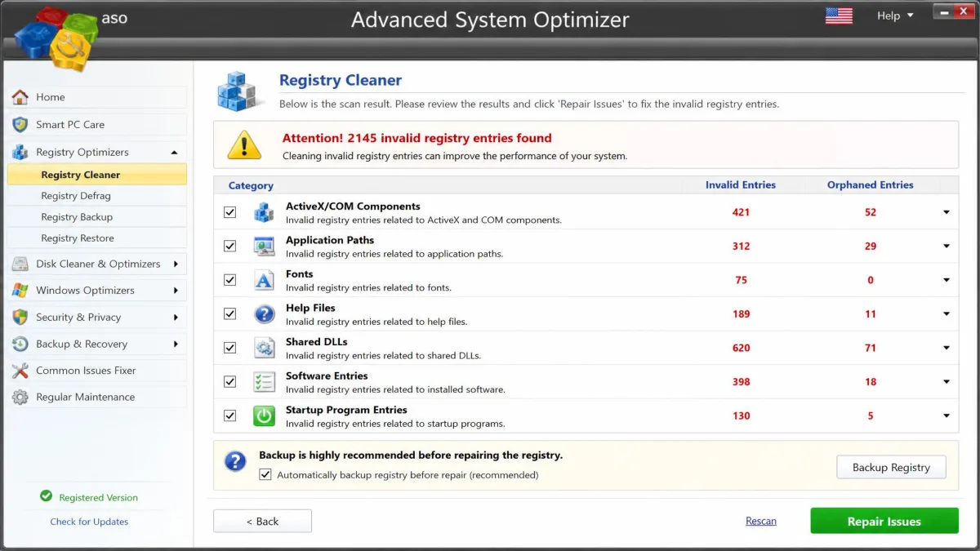Open Registry Backup in sidebar
Image resolution: width=980 pixels, height=551 pixels.
(x=97, y=217)
